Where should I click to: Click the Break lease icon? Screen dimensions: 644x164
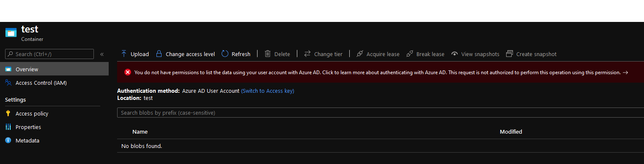coord(410,54)
